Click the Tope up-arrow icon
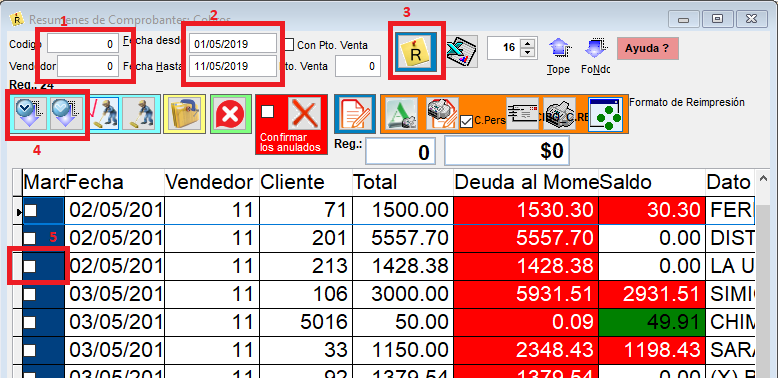This screenshot has height=378, width=778. coord(558,49)
